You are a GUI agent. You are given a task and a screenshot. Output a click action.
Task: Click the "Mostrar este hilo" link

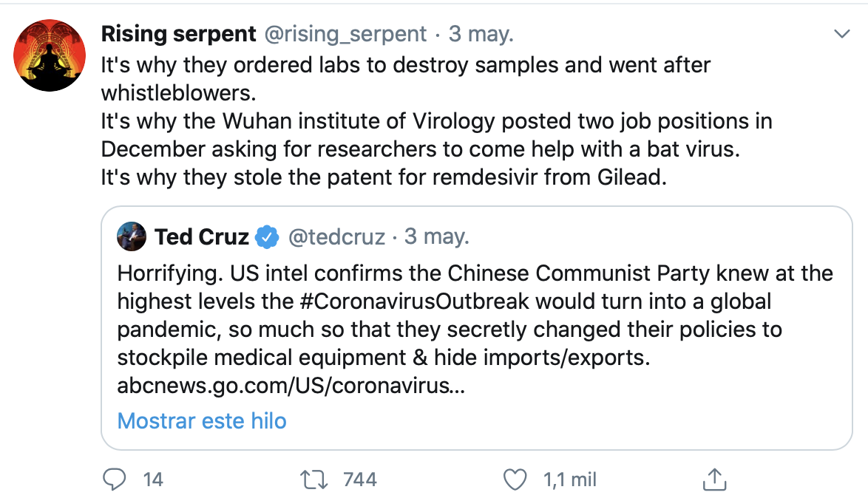[202, 420]
